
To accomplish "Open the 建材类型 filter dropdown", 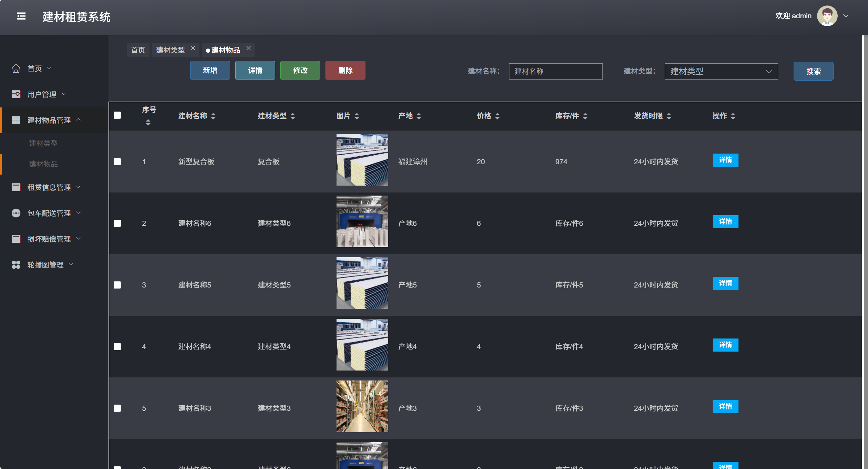I will pos(721,71).
